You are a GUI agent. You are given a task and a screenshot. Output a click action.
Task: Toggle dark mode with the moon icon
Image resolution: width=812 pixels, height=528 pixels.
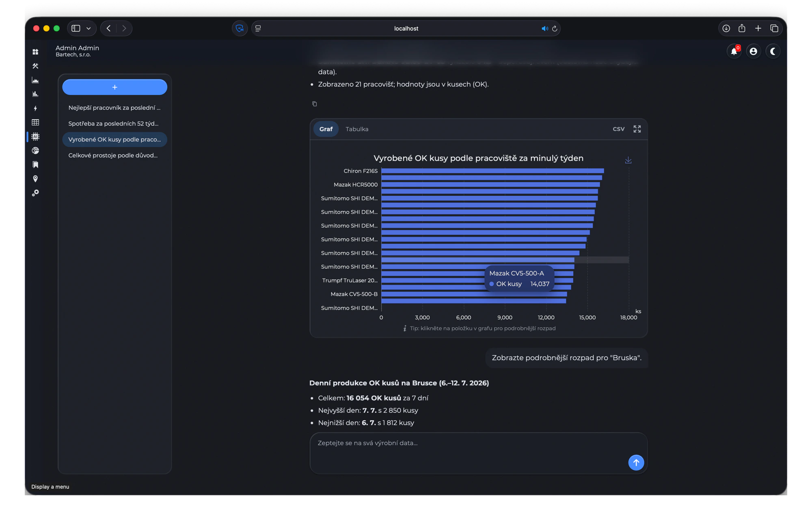[x=773, y=51]
